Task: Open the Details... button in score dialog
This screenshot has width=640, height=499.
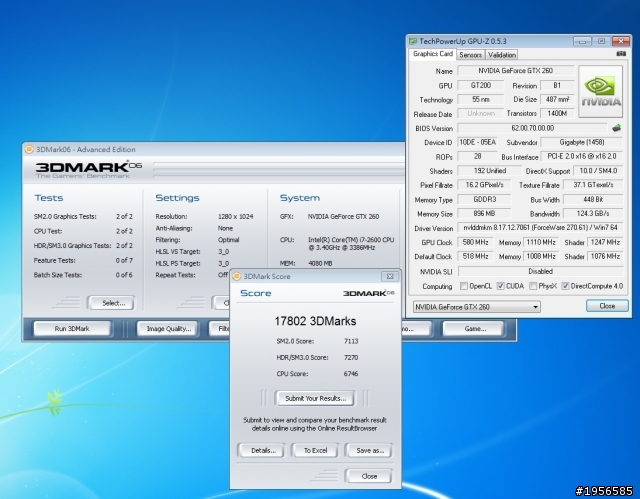Action: pos(263,450)
